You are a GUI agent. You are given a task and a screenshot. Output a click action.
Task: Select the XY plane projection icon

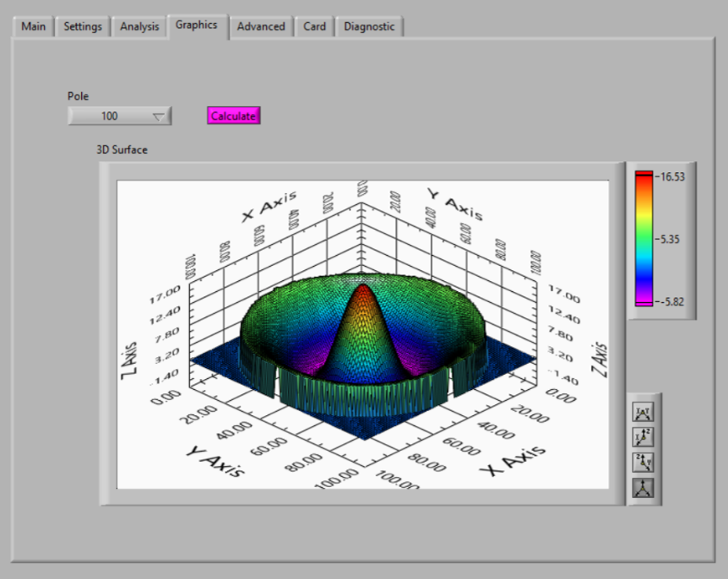[x=641, y=411]
